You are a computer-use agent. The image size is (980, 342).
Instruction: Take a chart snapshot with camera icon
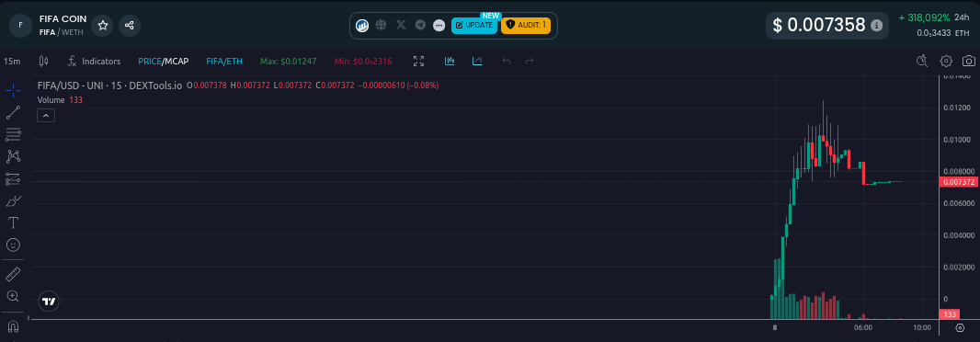(x=969, y=62)
